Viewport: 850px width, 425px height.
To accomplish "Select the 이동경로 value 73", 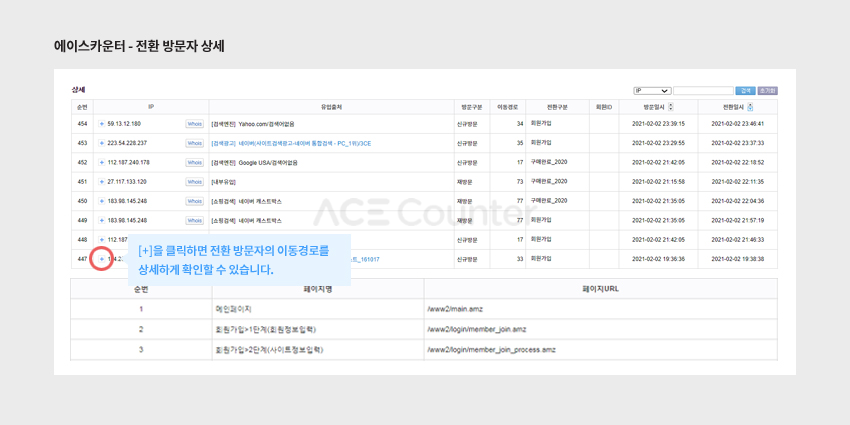I will coord(520,182).
